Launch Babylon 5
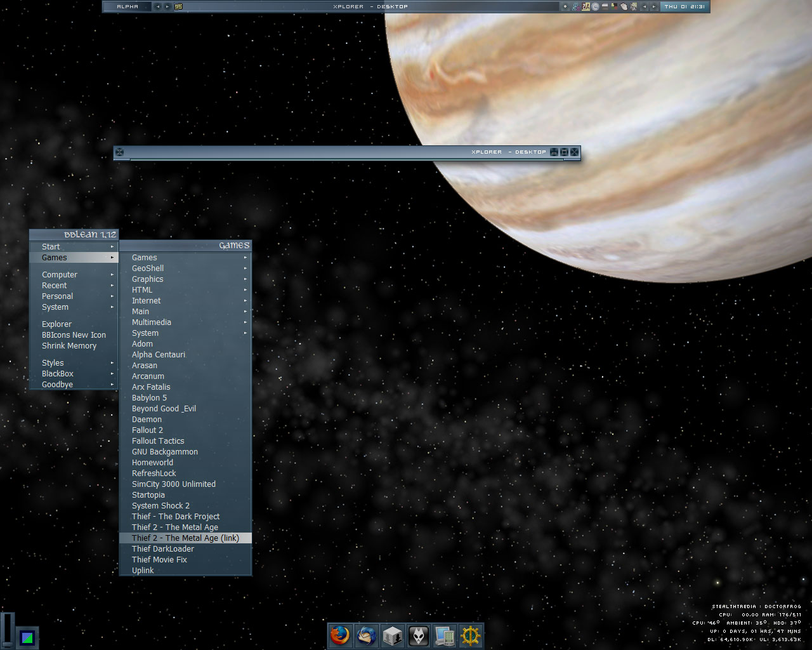Image resolution: width=812 pixels, height=650 pixels. 186,398
